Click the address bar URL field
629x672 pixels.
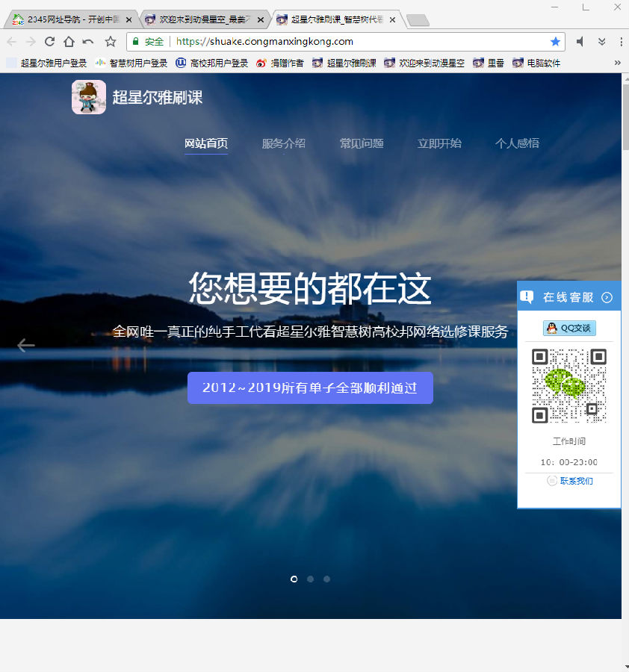click(360, 42)
